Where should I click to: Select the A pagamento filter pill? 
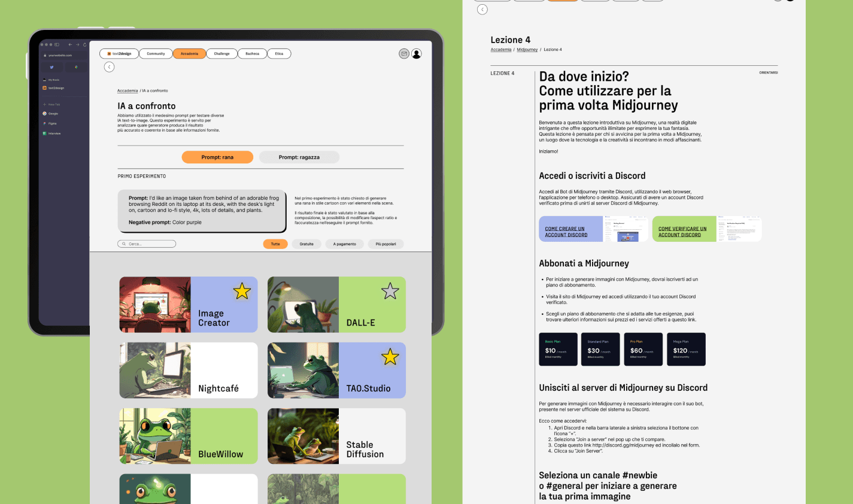click(x=345, y=244)
